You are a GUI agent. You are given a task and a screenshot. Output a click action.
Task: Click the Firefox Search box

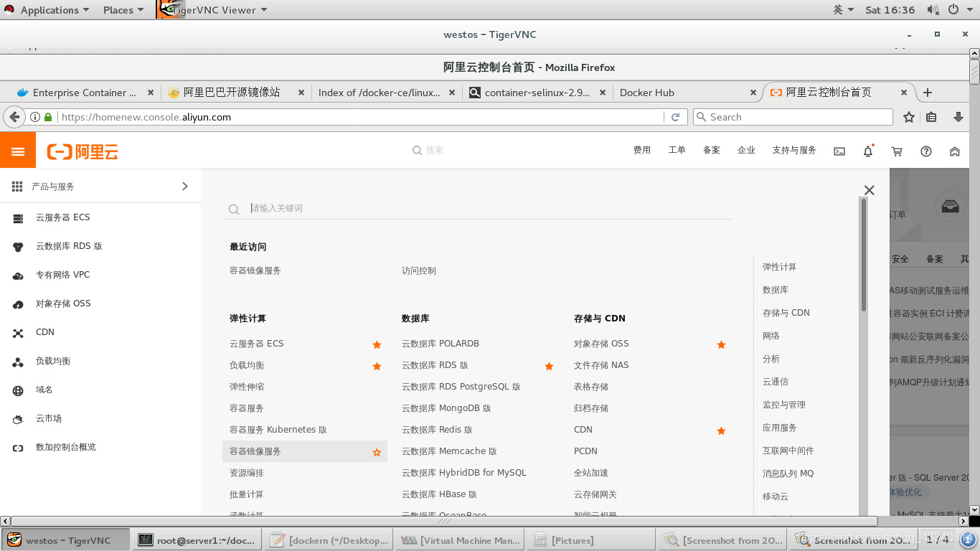tap(793, 117)
